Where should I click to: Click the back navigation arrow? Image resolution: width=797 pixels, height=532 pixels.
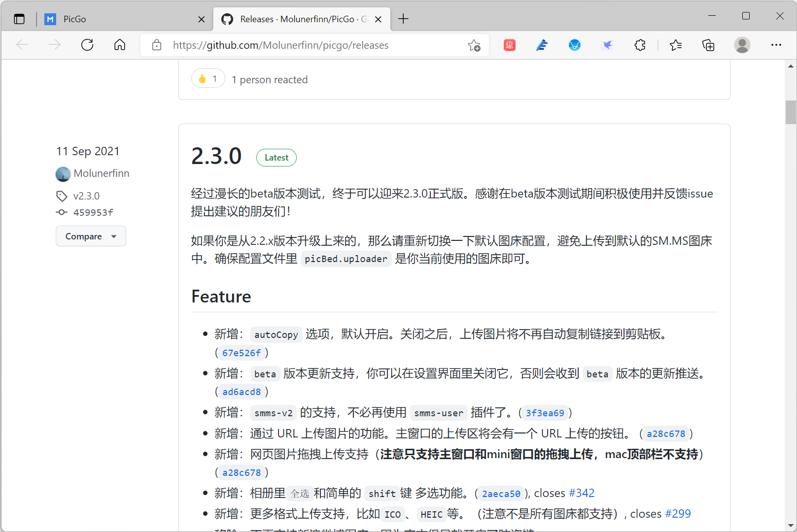pyautogui.click(x=22, y=45)
